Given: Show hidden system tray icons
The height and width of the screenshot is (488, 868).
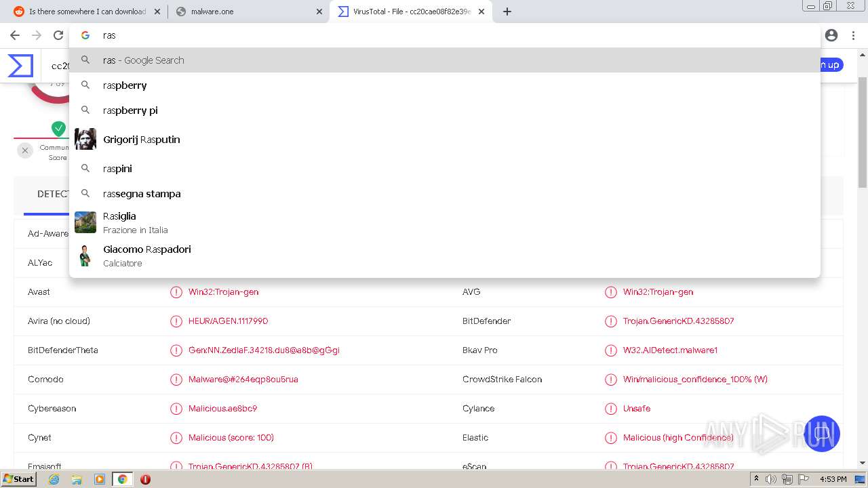Looking at the screenshot, I should pyautogui.click(x=756, y=479).
